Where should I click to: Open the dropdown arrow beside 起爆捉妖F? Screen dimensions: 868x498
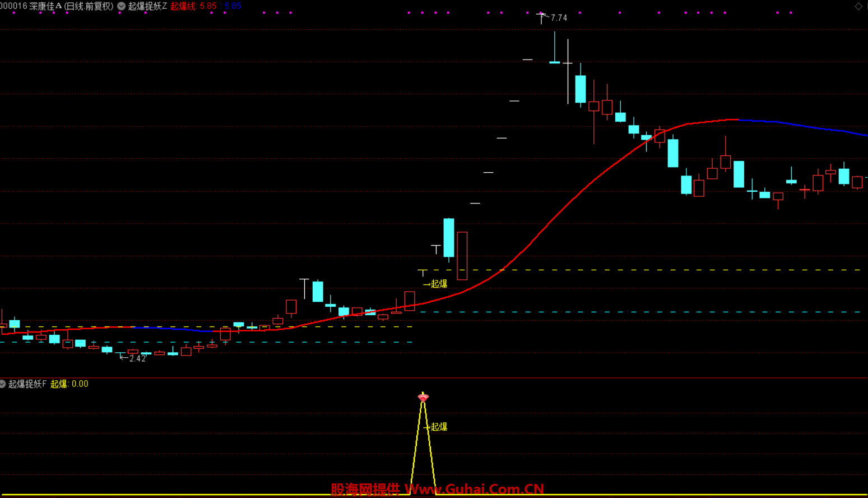click(2, 384)
